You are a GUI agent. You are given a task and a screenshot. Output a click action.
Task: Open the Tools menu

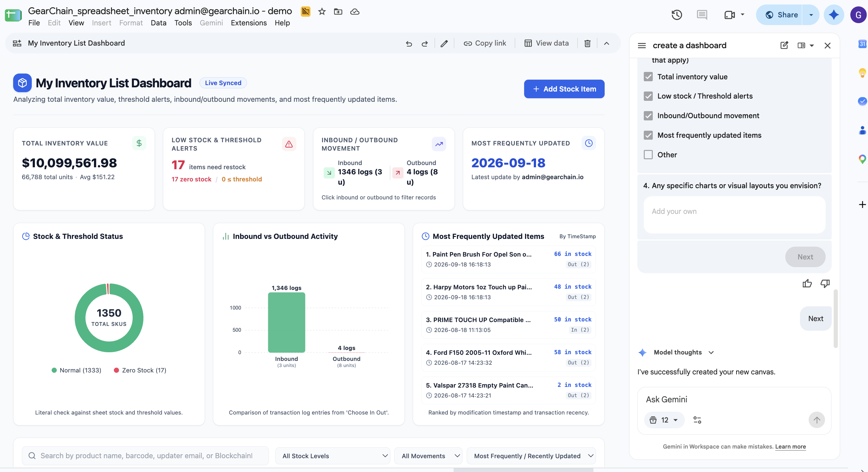pyautogui.click(x=183, y=23)
